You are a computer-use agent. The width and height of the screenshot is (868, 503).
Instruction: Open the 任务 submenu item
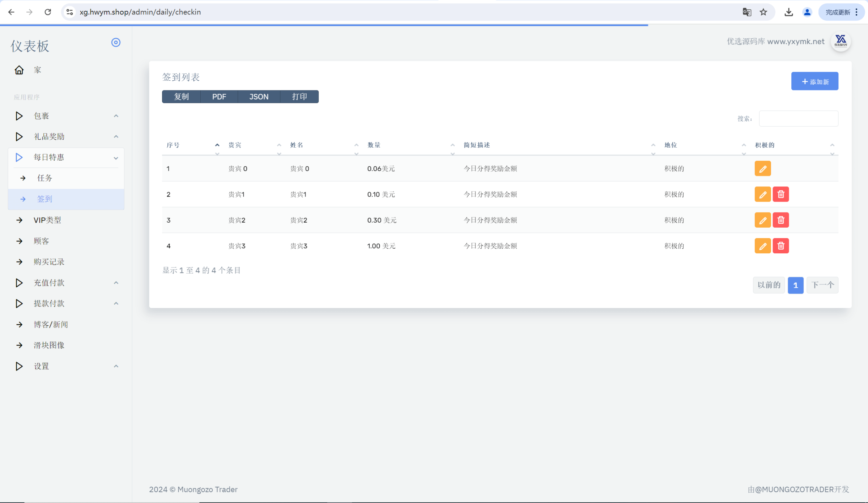(x=45, y=178)
